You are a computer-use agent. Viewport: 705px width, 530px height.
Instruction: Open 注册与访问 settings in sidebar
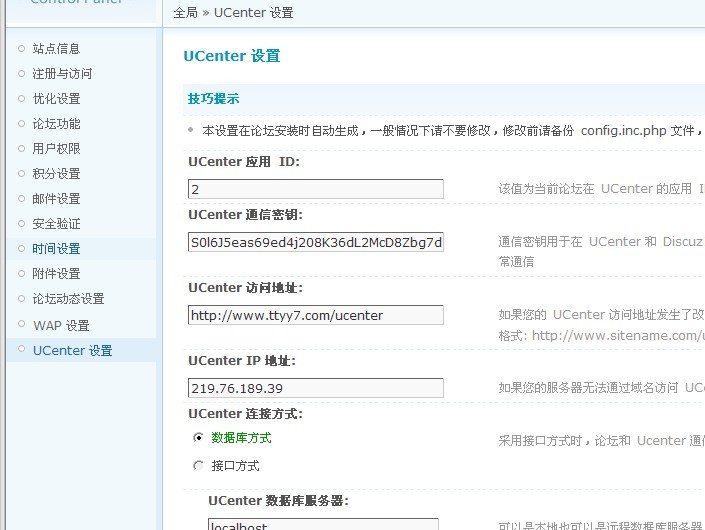62,74
